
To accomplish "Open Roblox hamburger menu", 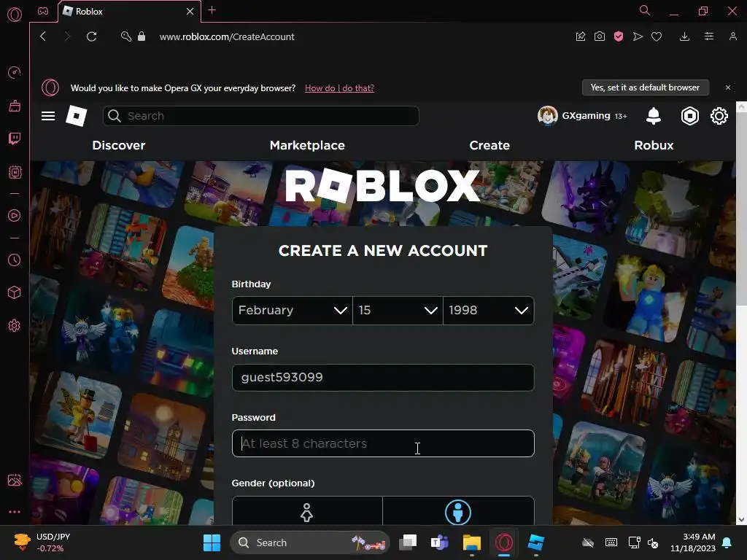I will [48, 116].
